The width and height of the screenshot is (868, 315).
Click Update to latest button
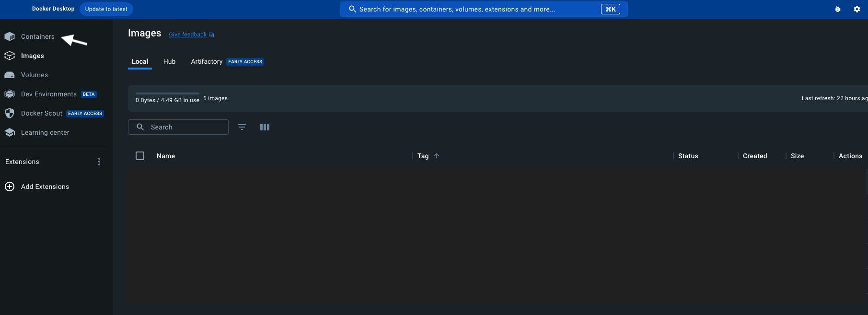click(x=106, y=9)
